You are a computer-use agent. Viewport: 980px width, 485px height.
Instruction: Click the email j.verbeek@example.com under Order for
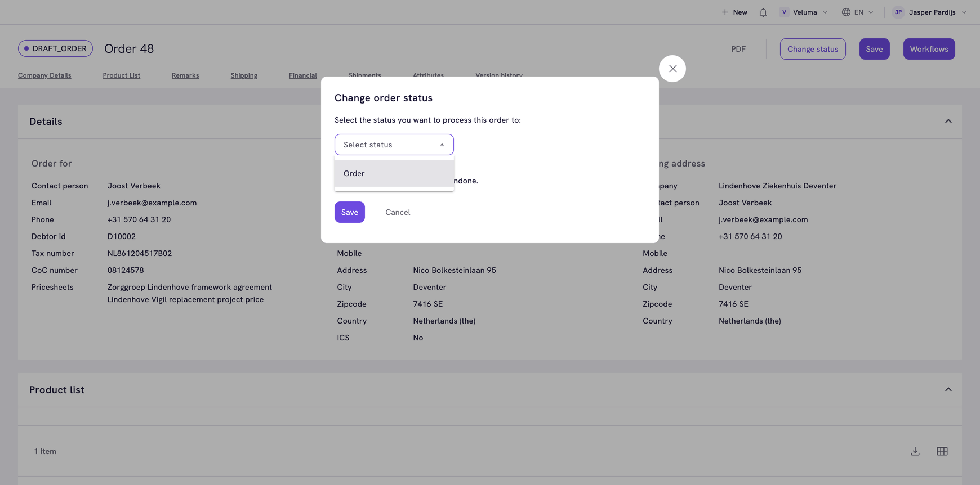pyautogui.click(x=152, y=203)
